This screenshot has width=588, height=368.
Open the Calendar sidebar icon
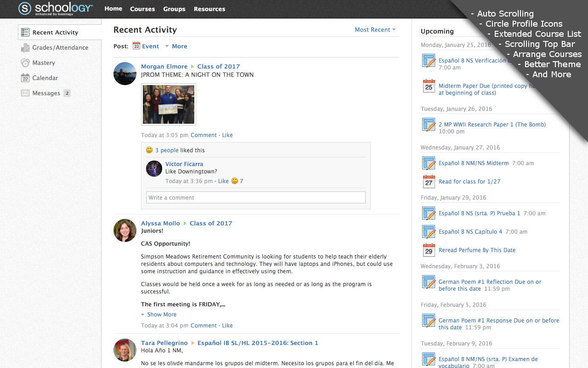[x=25, y=78]
